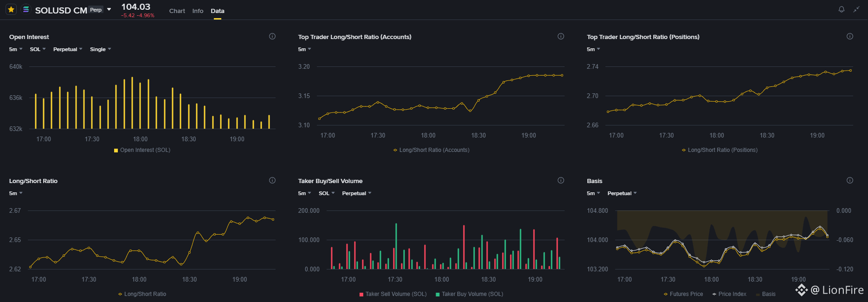Show info for Top Trader Accounts ratio
Image resolution: width=868 pixels, height=302 pixels.
561,36
